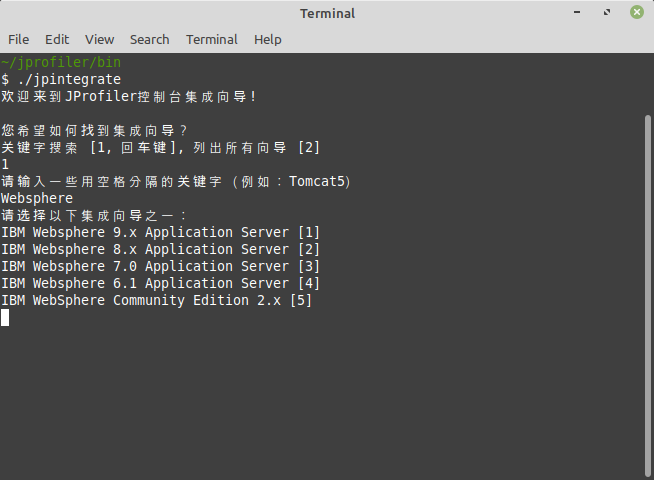Click the Terminal title bar text
Image resolution: width=654 pixels, height=480 pixels.
(327, 13)
